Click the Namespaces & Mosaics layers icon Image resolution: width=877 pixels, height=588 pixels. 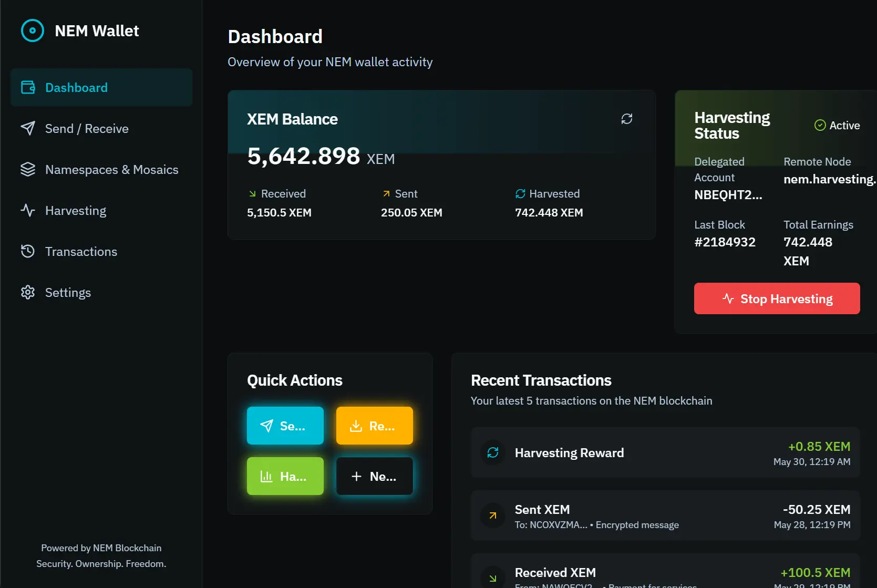pos(28,169)
